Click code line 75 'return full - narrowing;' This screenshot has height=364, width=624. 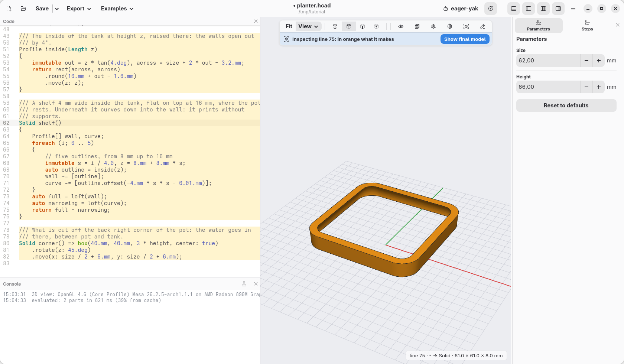pos(71,210)
